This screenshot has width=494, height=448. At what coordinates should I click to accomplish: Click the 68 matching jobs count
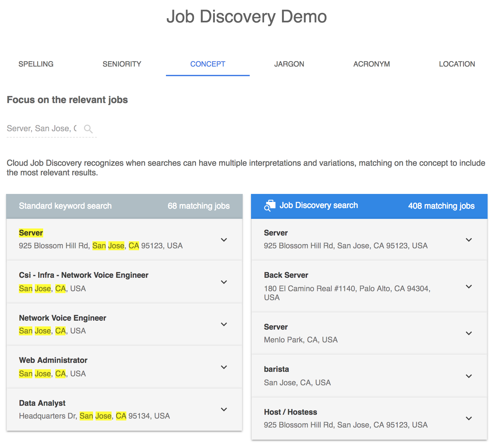pos(199,206)
